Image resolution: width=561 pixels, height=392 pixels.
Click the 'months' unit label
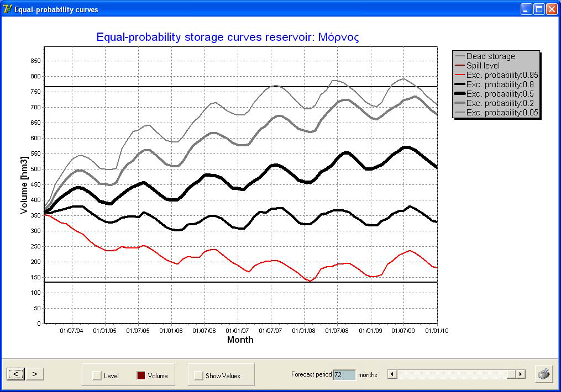(x=368, y=375)
